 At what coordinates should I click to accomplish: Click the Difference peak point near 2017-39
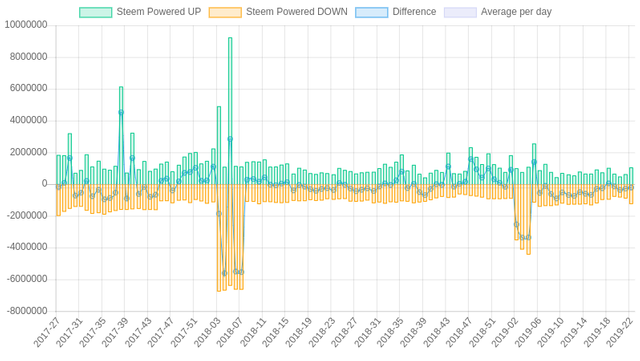[121, 112]
